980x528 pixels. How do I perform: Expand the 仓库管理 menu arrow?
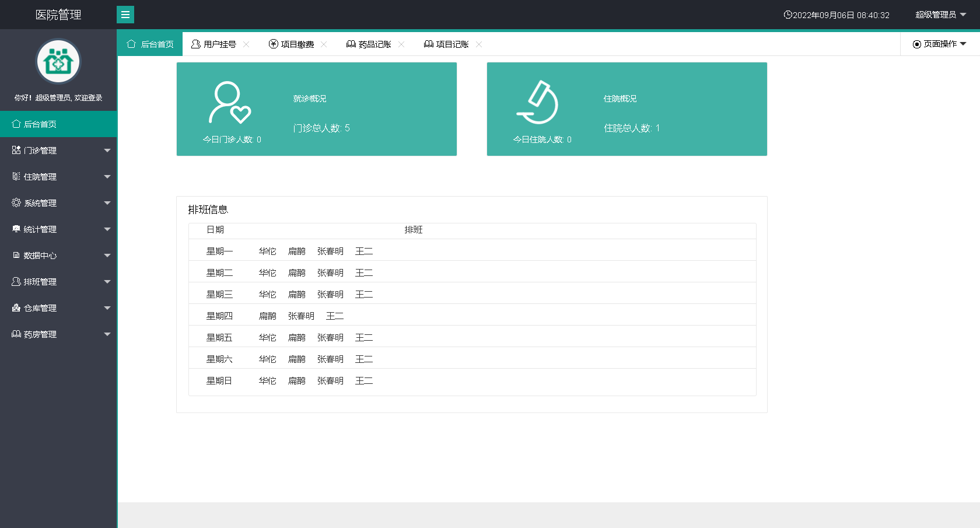[107, 308]
